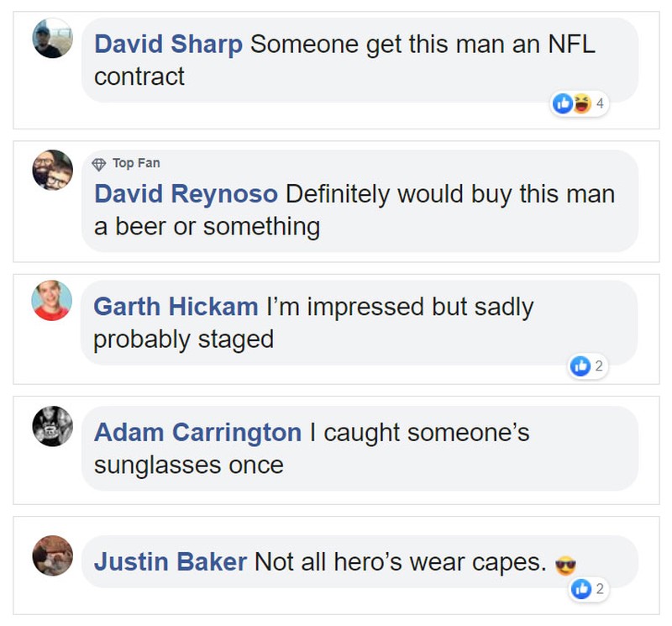The width and height of the screenshot is (672, 626).
Task: Open the David Sharp name link
Action: point(168,45)
